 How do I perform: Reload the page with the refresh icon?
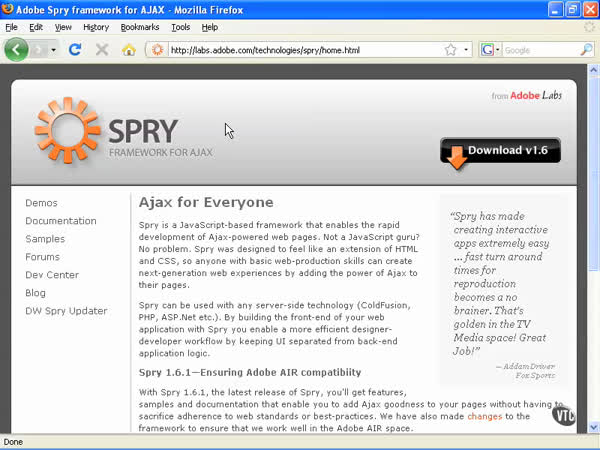[75, 49]
